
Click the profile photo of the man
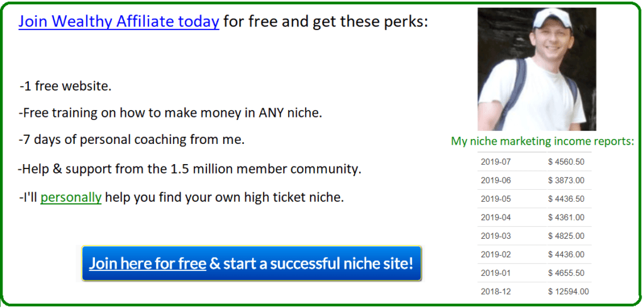(x=537, y=69)
